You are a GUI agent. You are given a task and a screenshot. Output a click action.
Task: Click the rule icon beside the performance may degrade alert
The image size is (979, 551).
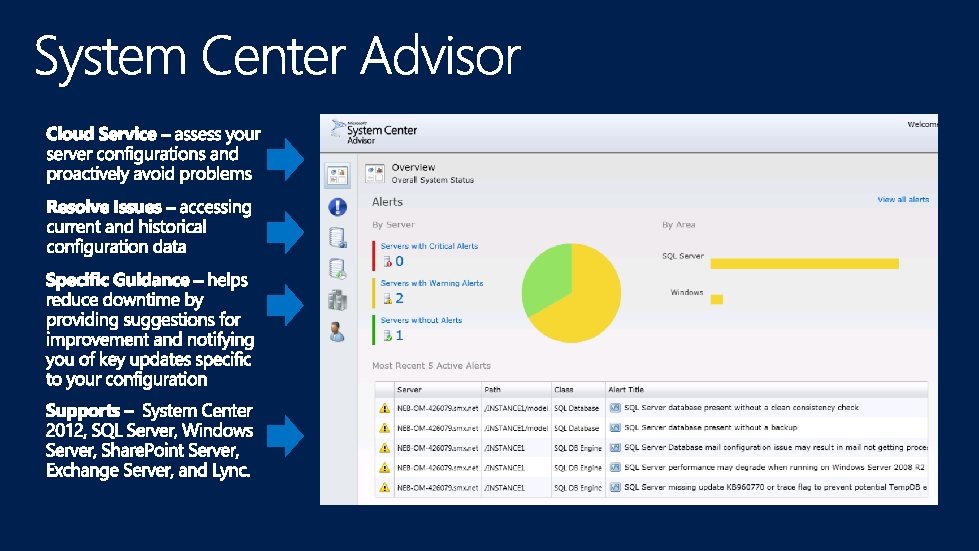(615, 467)
